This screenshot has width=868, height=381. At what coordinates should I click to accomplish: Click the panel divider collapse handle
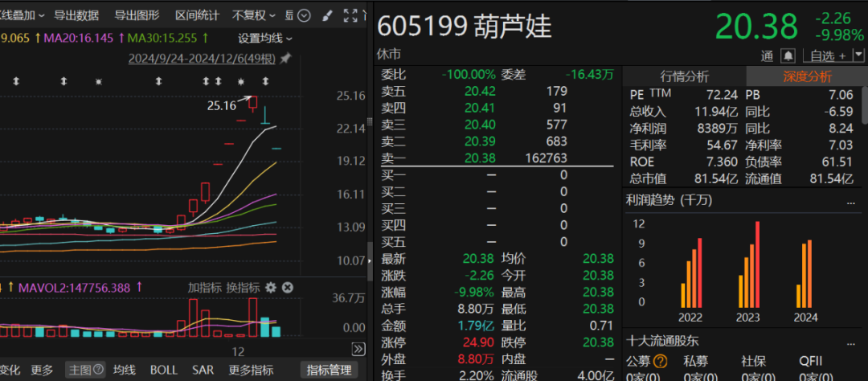[369, 259]
